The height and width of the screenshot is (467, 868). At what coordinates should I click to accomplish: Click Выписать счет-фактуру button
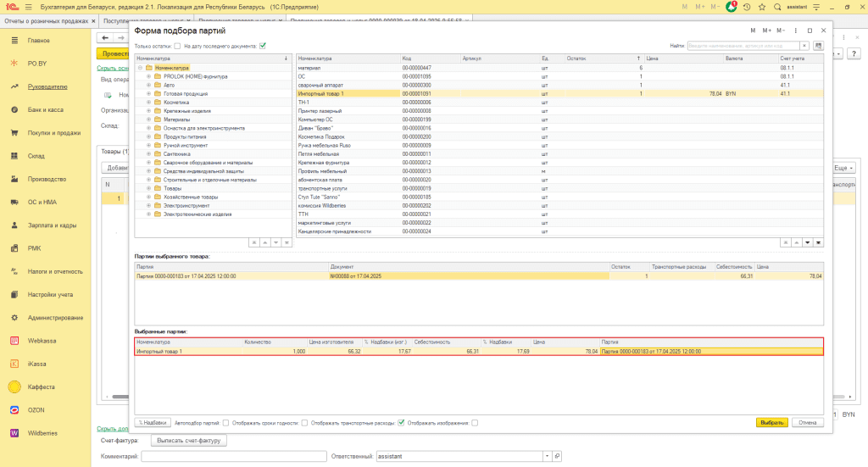189,441
